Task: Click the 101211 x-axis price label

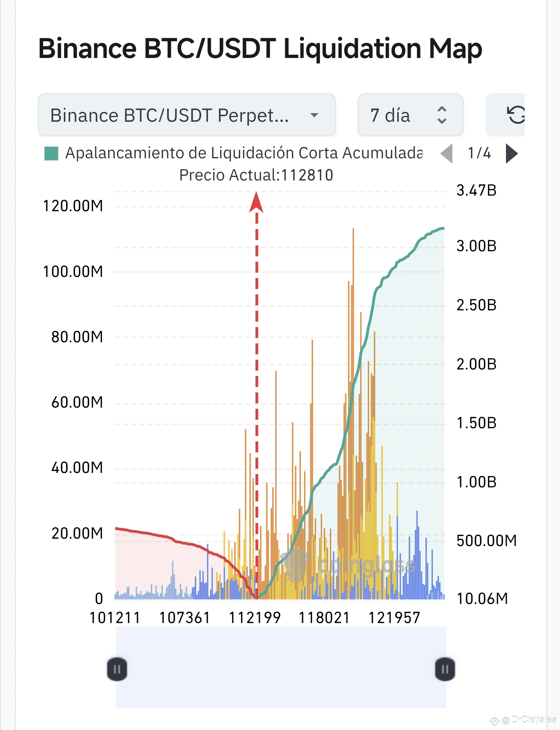Action: point(115,618)
